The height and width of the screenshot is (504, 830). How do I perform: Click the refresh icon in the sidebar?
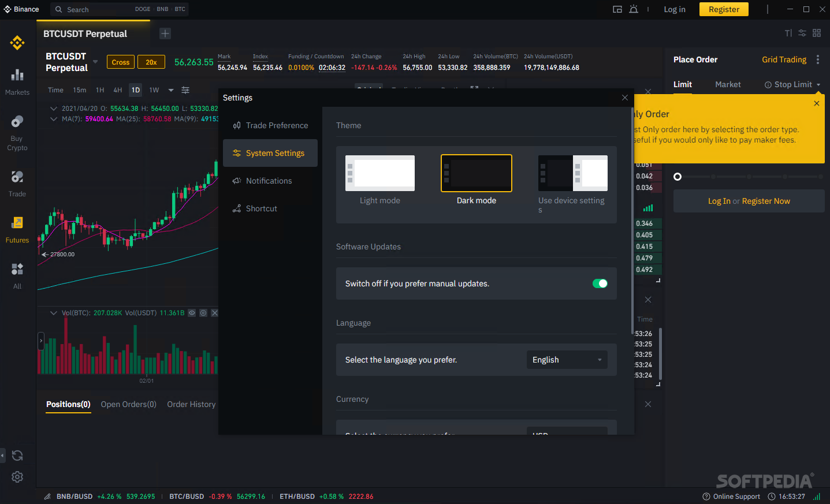pyautogui.click(x=17, y=456)
